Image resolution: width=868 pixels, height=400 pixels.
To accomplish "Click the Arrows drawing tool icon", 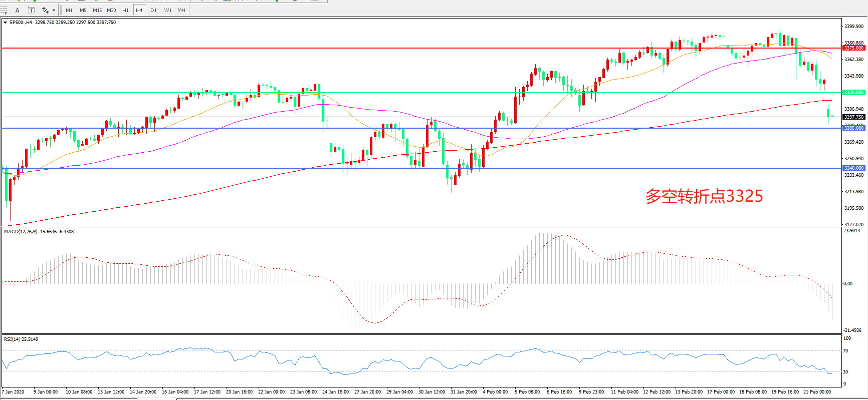I will [45, 10].
